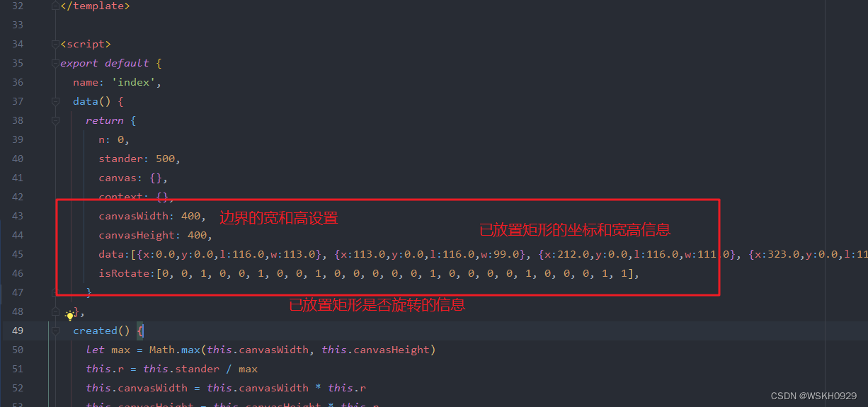This screenshot has width=868, height=407.
Task: Click line number 49 in gutter
Action: (x=17, y=331)
